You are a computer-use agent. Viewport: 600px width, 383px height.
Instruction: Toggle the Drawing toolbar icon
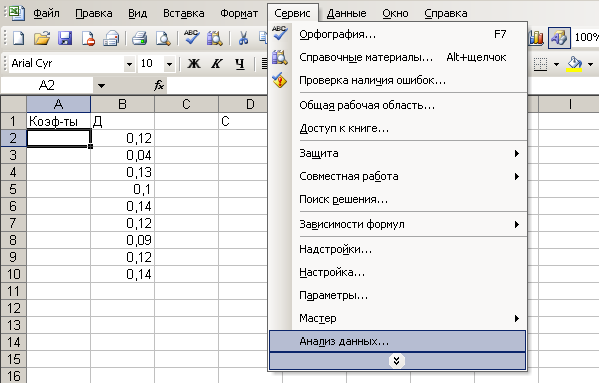click(559, 37)
